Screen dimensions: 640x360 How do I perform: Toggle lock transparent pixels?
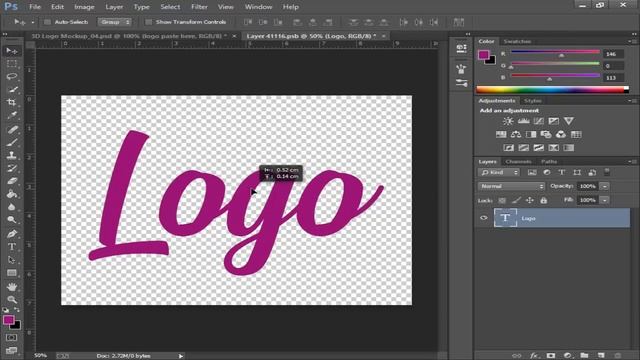pyautogui.click(x=502, y=200)
